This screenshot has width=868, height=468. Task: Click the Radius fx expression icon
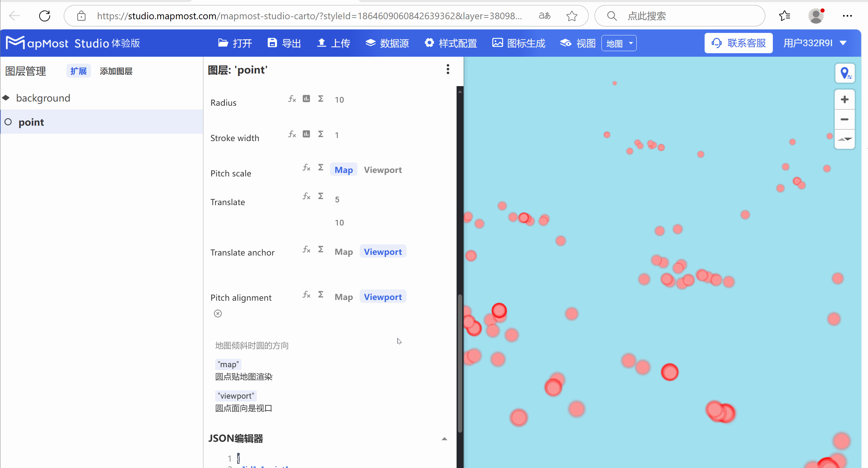(292, 99)
